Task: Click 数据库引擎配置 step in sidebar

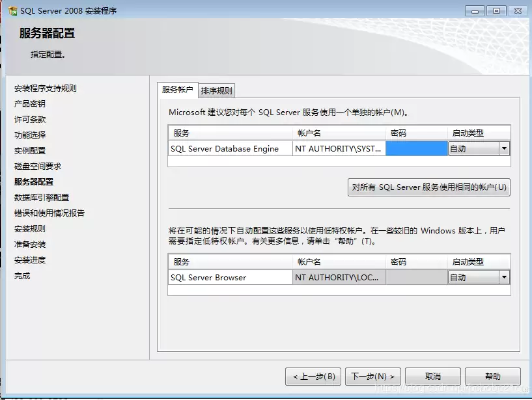Action: point(42,197)
